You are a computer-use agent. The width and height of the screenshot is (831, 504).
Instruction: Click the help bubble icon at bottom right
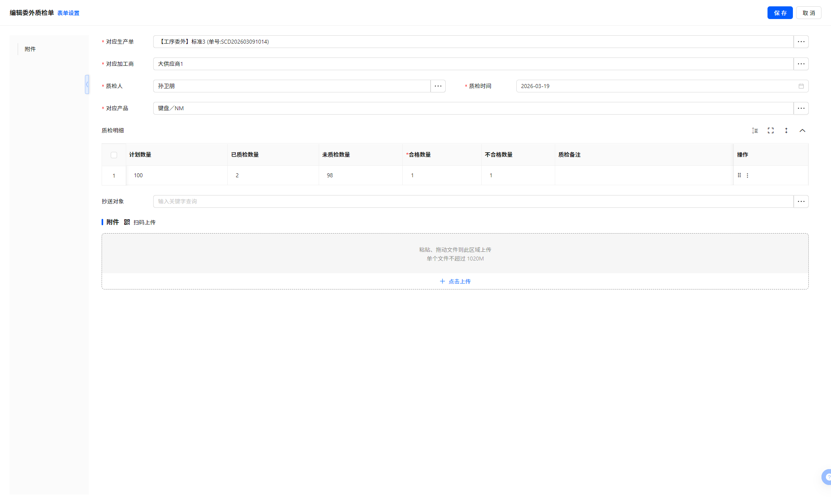click(x=827, y=477)
